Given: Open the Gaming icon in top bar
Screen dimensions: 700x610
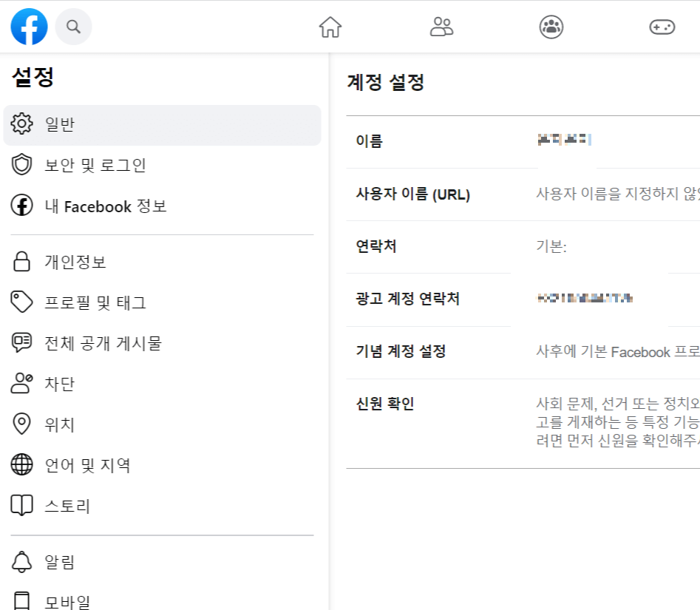Looking at the screenshot, I should [x=662, y=26].
